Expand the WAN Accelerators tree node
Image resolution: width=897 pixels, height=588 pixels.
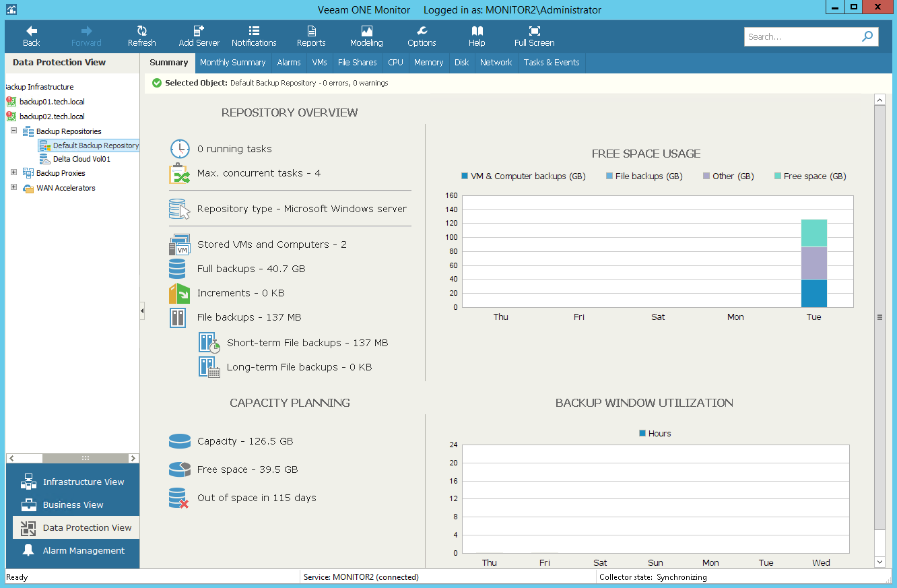pyautogui.click(x=13, y=187)
